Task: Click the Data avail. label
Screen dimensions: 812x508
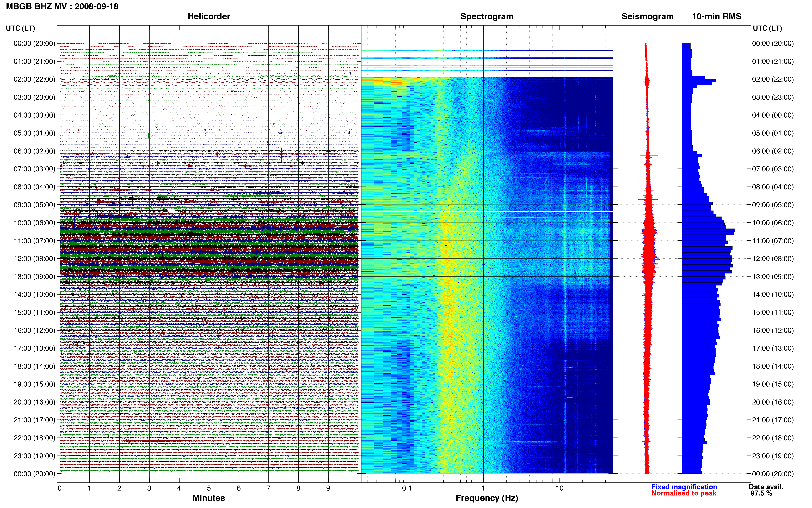Action: 766,487
